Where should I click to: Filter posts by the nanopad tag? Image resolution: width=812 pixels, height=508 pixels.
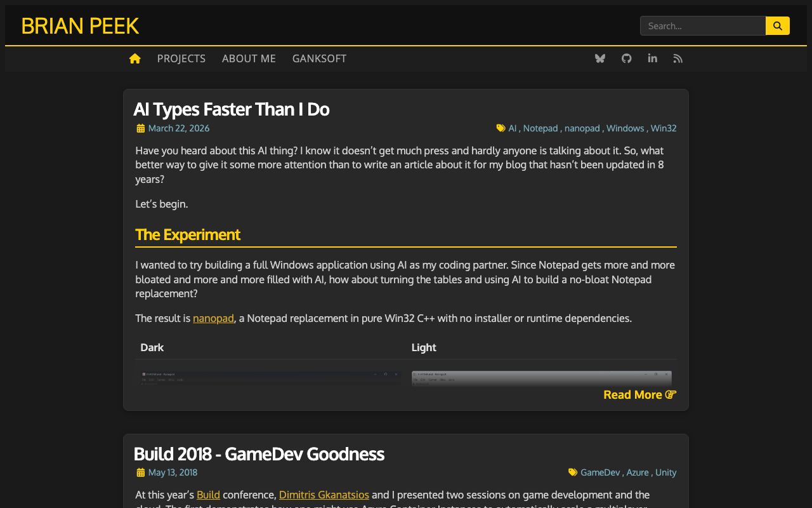click(582, 128)
